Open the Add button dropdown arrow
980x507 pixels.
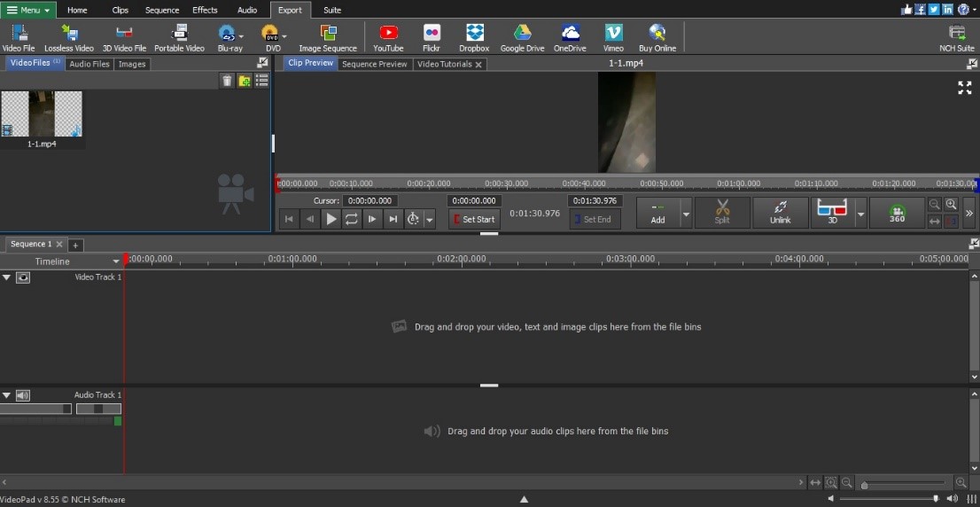(x=686, y=214)
